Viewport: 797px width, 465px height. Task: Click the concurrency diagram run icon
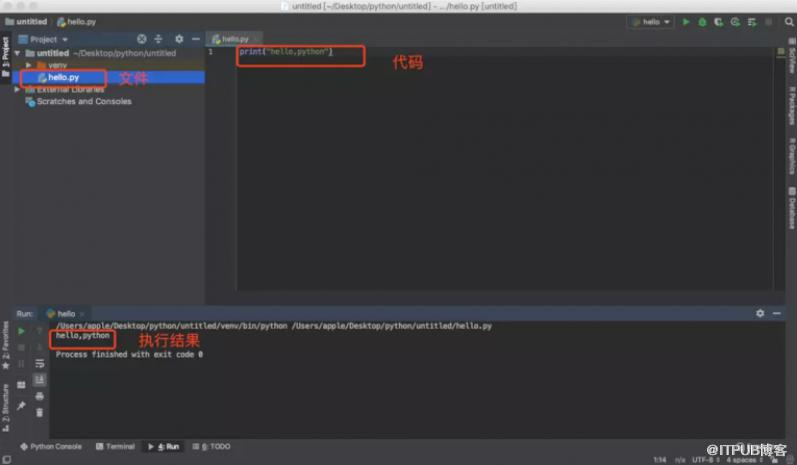click(x=752, y=22)
